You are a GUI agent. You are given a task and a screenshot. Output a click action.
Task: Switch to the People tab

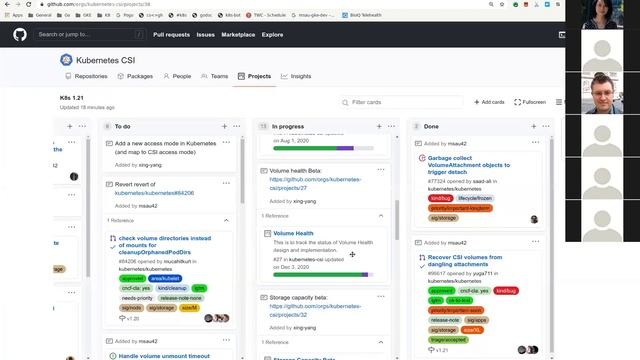(177, 76)
